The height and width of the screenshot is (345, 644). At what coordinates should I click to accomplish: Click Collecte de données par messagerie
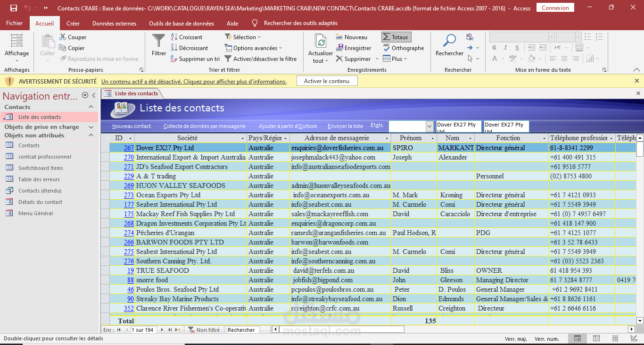(205, 126)
